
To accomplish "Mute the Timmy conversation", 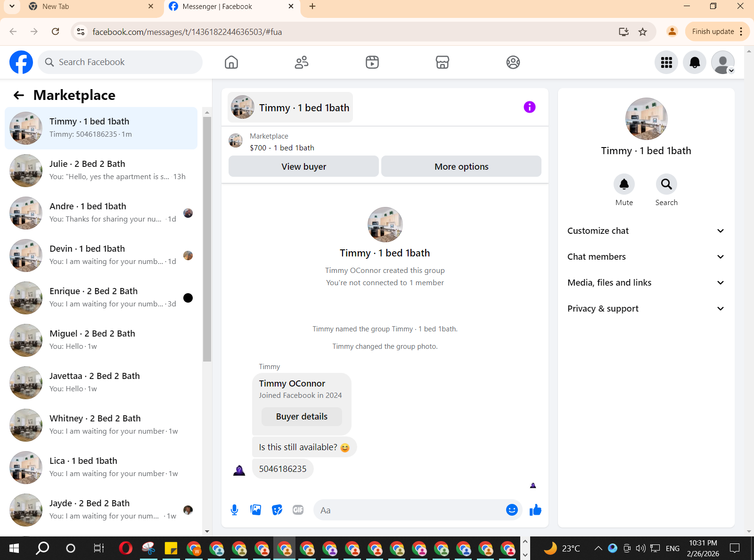I will tap(624, 184).
